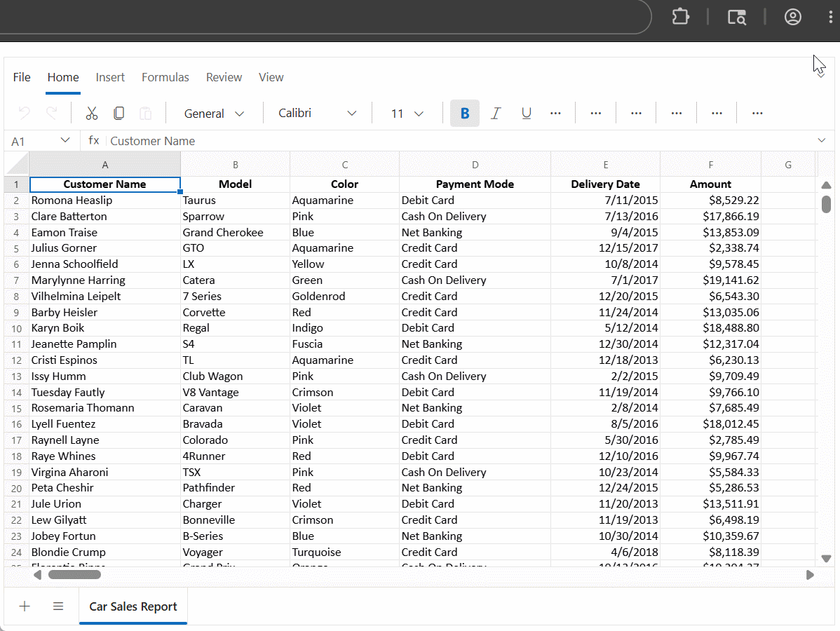The height and width of the screenshot is (631, 840).
Task: Select the cell Bonneville
Action: tap(235, 520)
